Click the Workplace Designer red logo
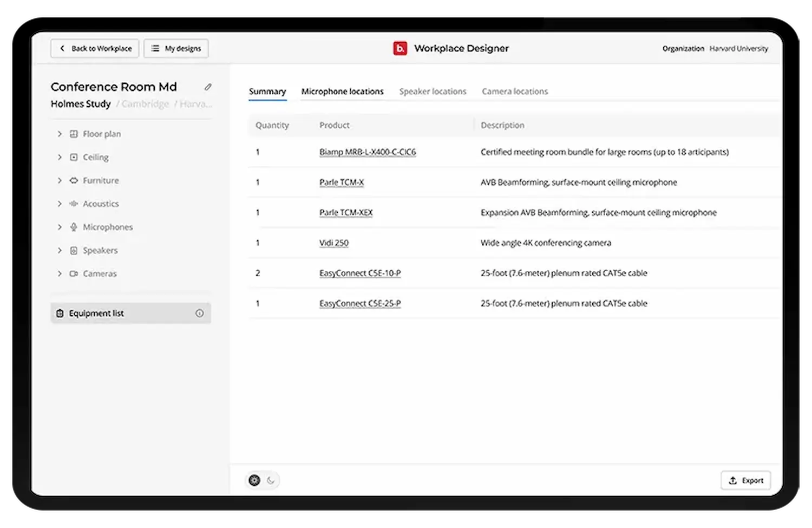 click(x=400, y=49)
